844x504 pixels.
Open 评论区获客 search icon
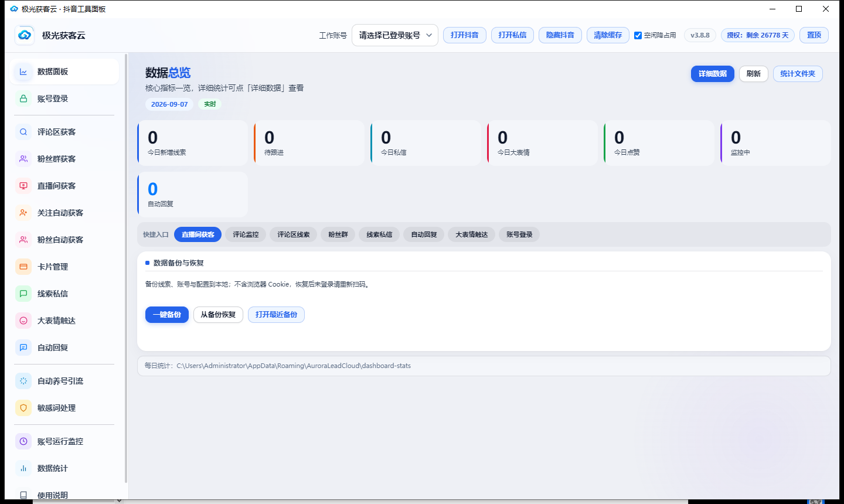[23, 132]
